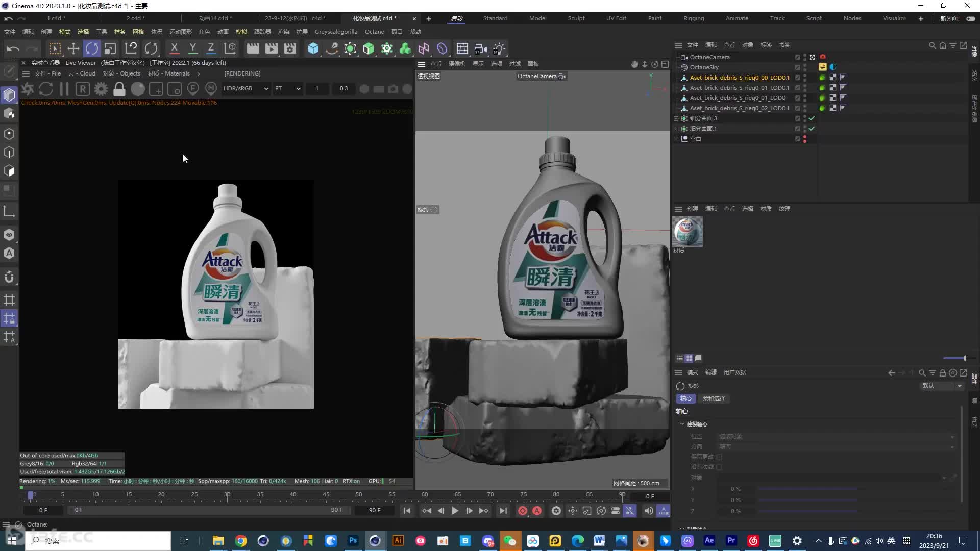The image size is (980, 551).
Task: Add a Camera object from toolbar
Action: click(480, 49)
